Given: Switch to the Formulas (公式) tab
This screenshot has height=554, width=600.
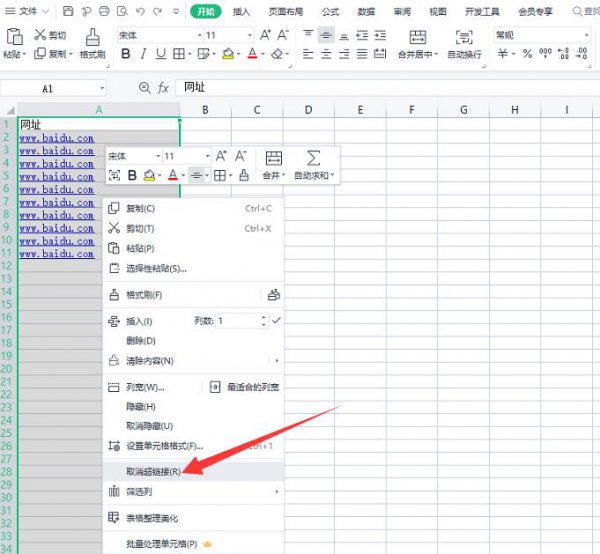Looking at the screenshot, I should pos(330,12).
